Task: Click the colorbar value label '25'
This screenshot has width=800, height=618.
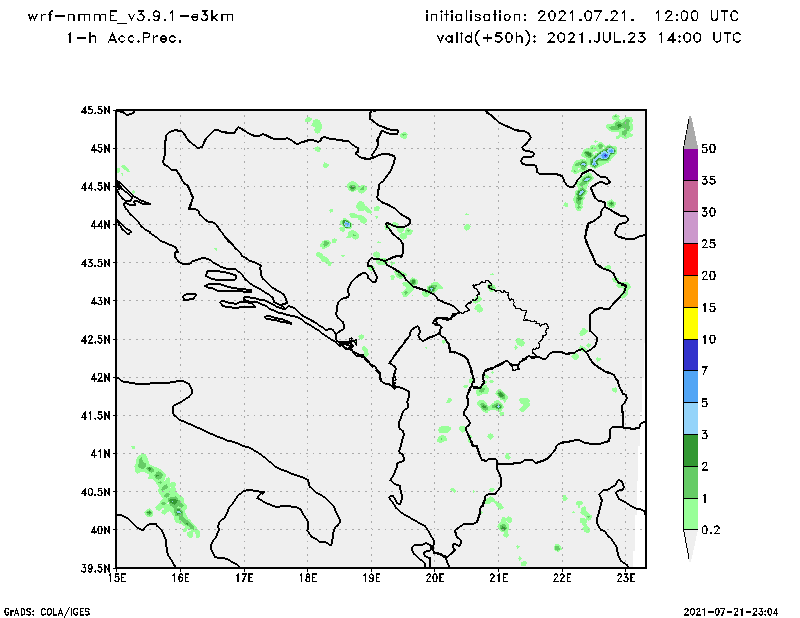Action: coord(709,244)
